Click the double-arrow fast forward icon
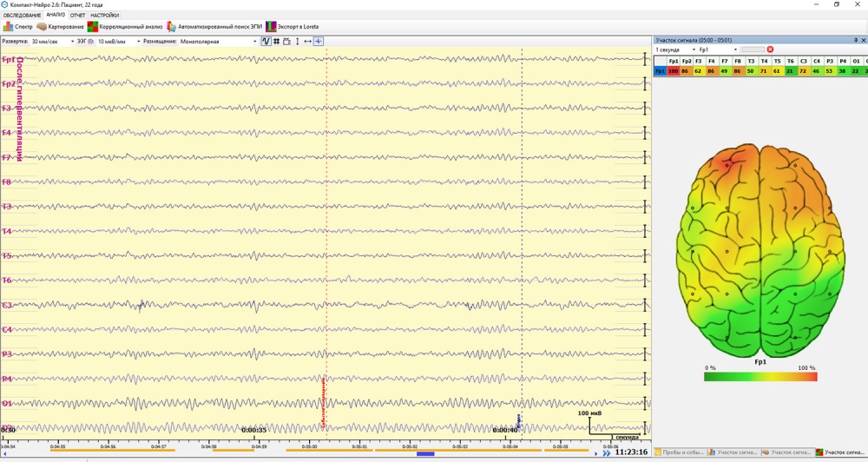The height and width of the screenshot is (462, 868). (606, 452)
